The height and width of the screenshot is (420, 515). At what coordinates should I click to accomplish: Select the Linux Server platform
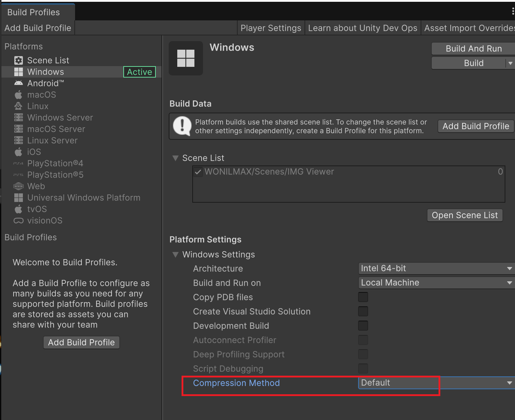pos(81,140)
